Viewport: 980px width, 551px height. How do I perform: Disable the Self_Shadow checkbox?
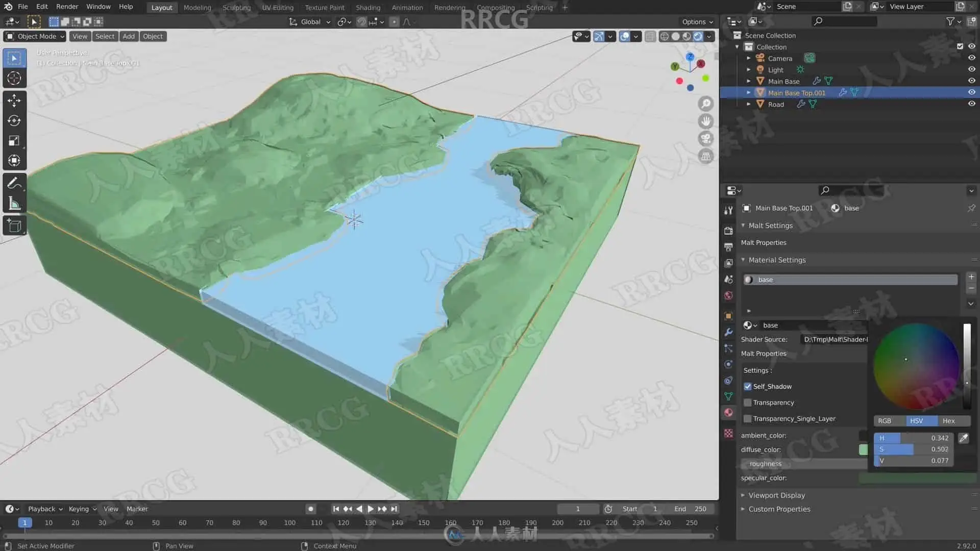[x=748, y=387]
